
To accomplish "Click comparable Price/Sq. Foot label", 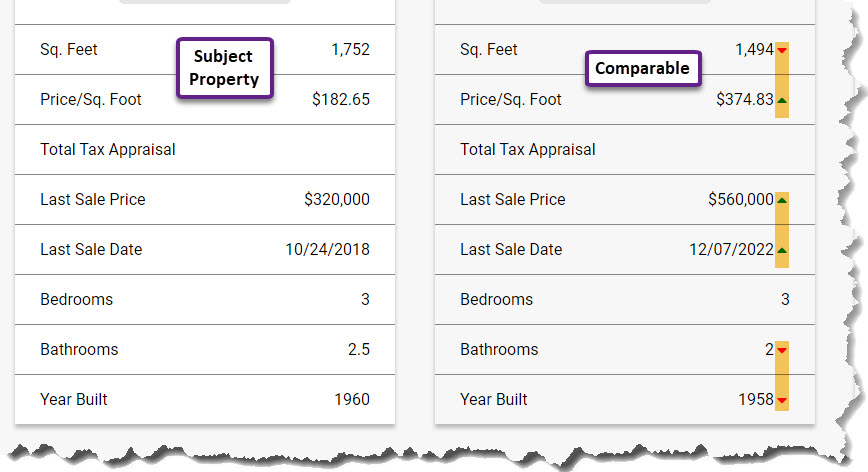I will (511, 100).
